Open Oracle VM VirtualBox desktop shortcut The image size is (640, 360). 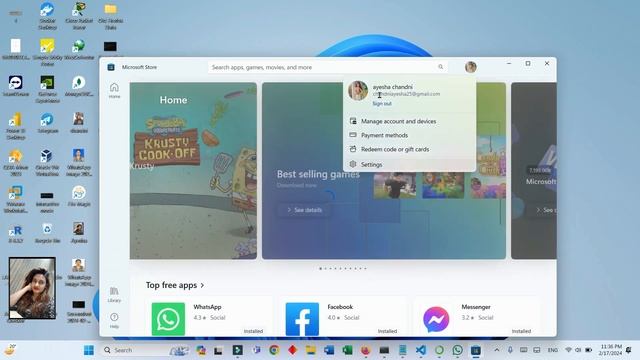(47, 162)
